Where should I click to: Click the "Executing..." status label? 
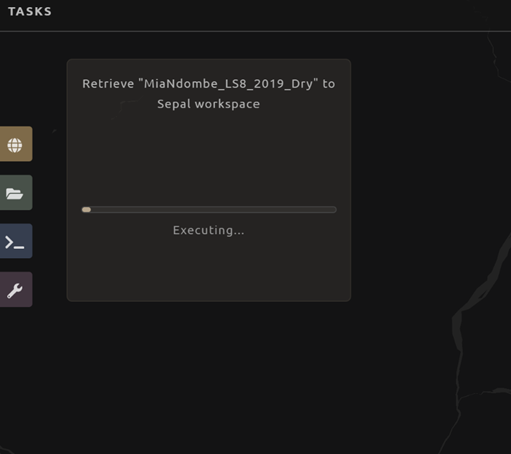coord(209,230)
